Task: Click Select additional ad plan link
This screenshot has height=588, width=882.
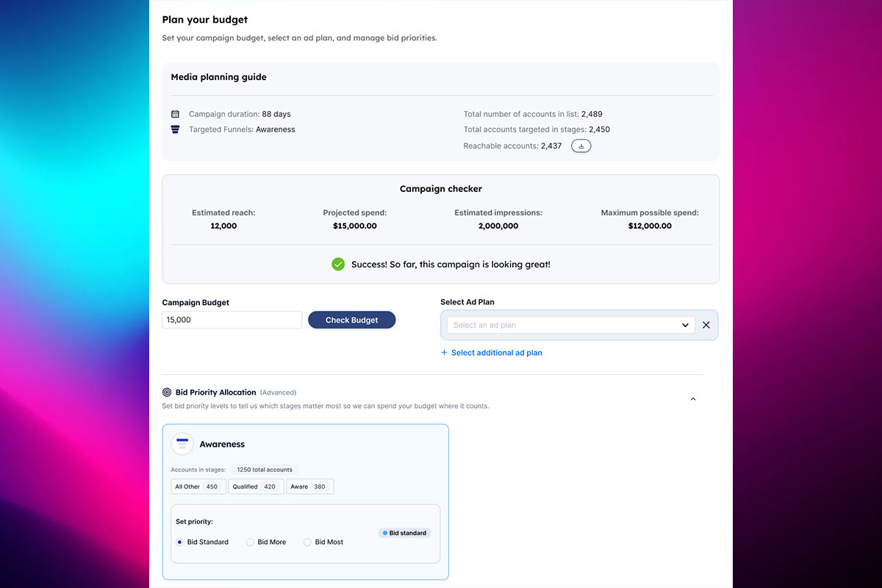Action: tap(496, 353)
